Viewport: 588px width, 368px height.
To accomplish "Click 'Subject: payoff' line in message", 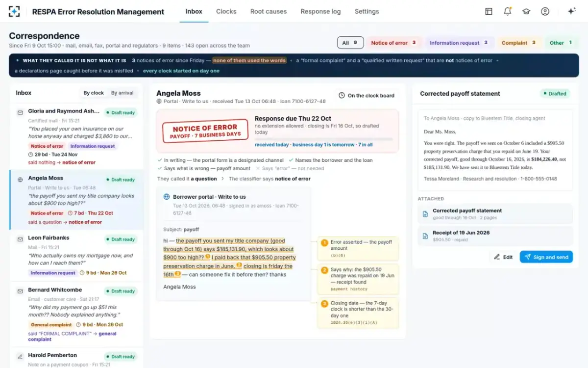I will (x=181, y=229).
